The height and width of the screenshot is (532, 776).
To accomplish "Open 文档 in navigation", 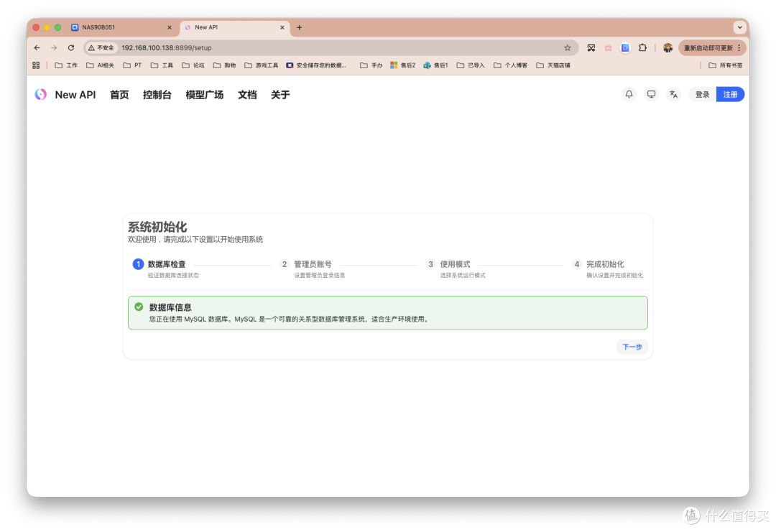I will coord(247,95).
